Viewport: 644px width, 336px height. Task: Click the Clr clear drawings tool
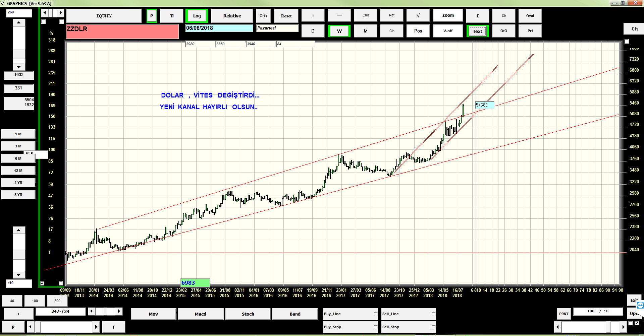click(x=504, y=16)
